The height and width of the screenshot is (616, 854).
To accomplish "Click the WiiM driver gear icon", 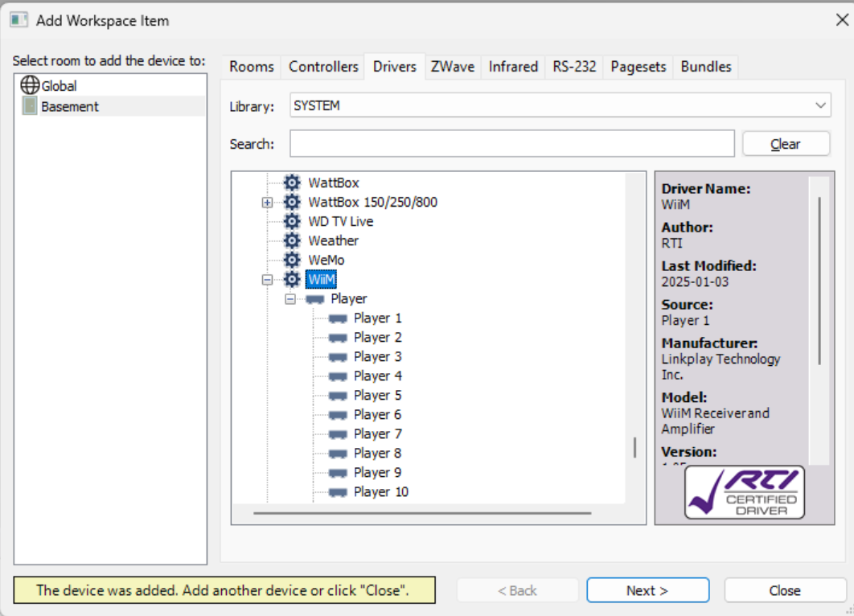I will [x=293, y=279].
